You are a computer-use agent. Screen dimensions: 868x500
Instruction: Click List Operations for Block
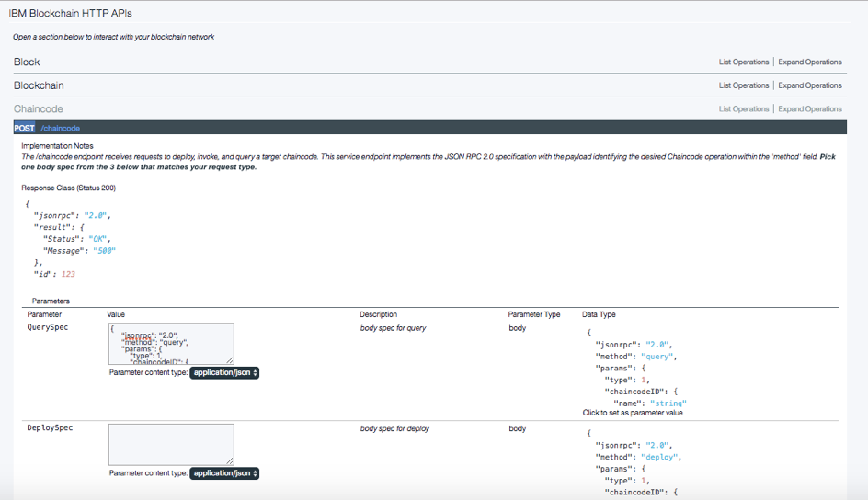743,62
